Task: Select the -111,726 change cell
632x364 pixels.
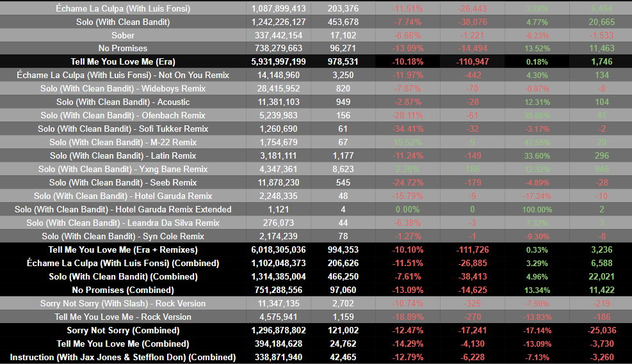Action: [473, 249]
